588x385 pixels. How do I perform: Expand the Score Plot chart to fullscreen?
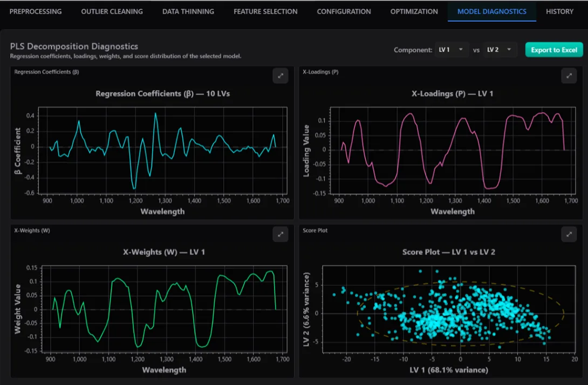tap(569, 234)
